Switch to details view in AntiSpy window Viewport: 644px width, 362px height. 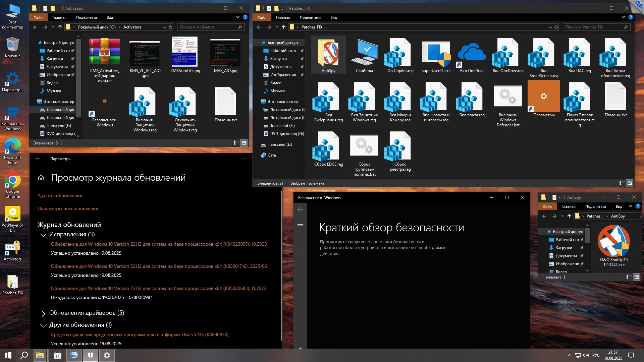pyautogui.click(x=629, y=277)
